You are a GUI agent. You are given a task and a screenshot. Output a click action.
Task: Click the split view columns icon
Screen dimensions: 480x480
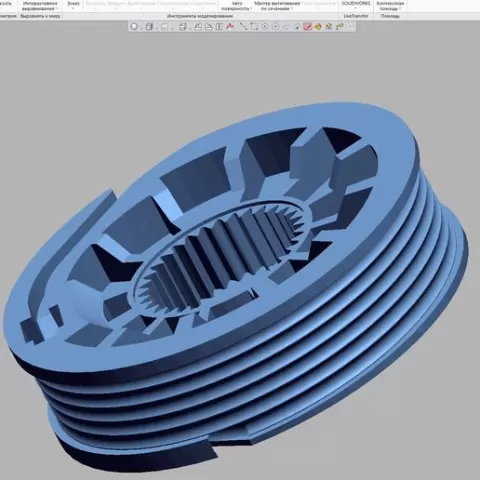click(219, 27)
